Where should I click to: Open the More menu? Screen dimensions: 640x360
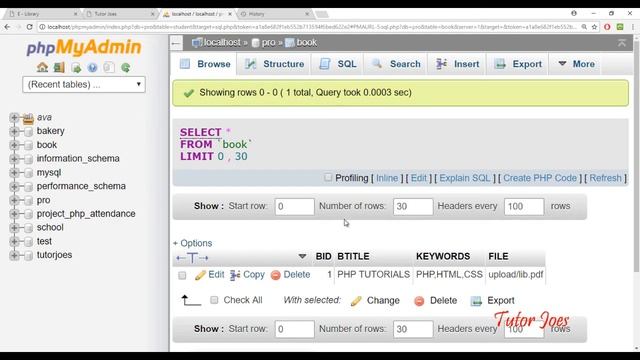coord(576,64)
